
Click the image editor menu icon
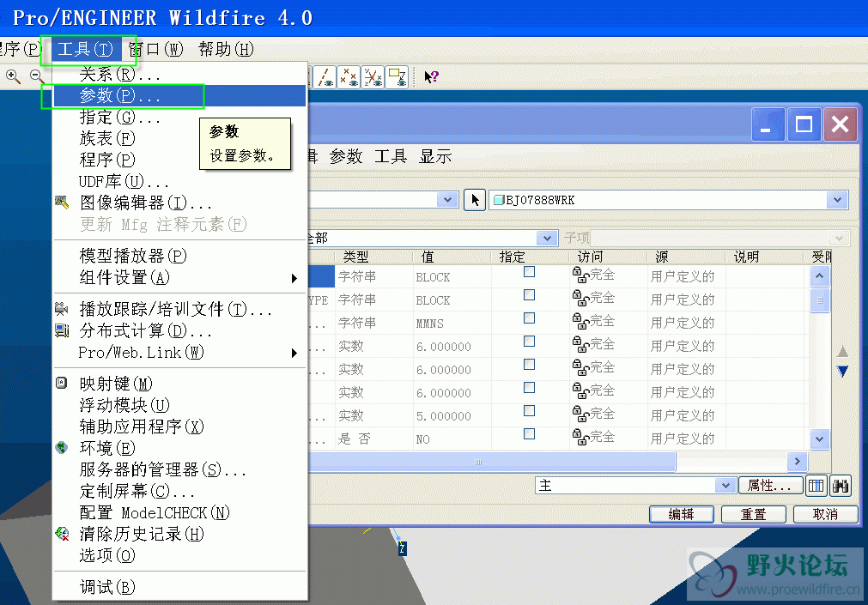(62, 203)
